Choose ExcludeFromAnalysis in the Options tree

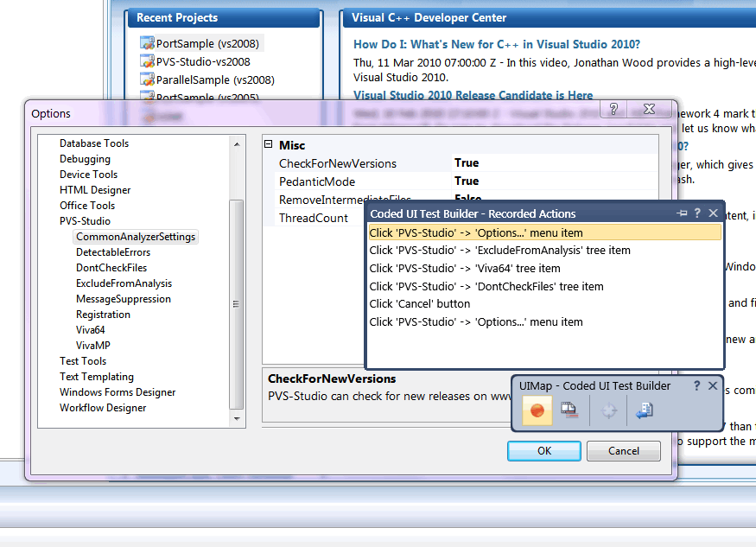click(124, 283)
